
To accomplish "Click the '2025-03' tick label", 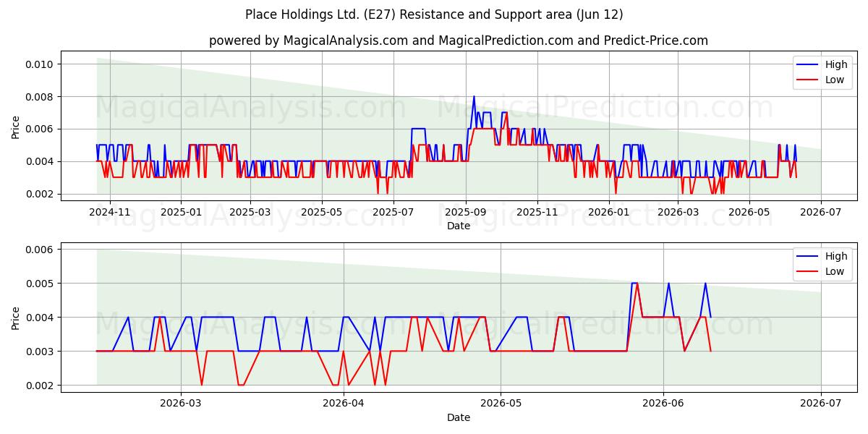I will click(x=250, y=212).
